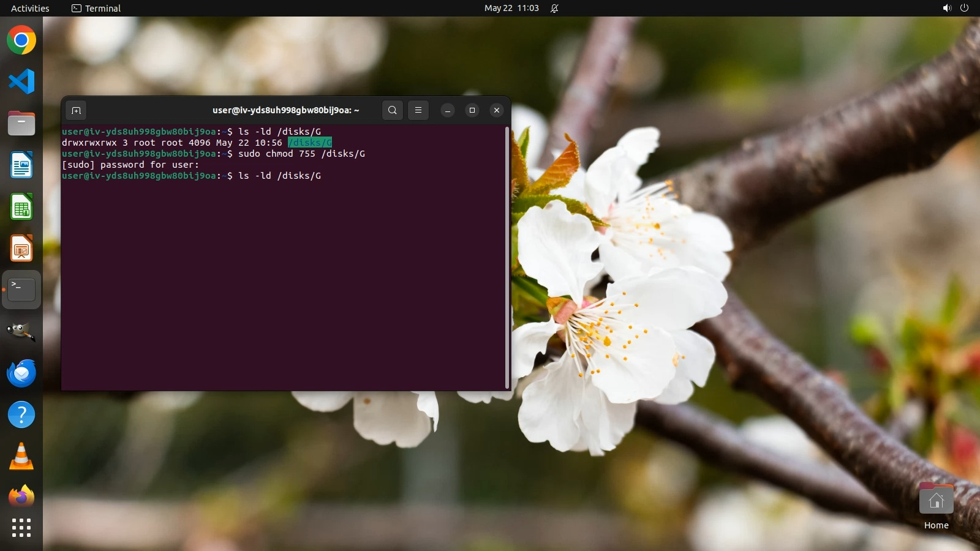Open the Help application in dock
Viewport: 980px width, 551px height.
pyautogui.click(x=21, y=415)
